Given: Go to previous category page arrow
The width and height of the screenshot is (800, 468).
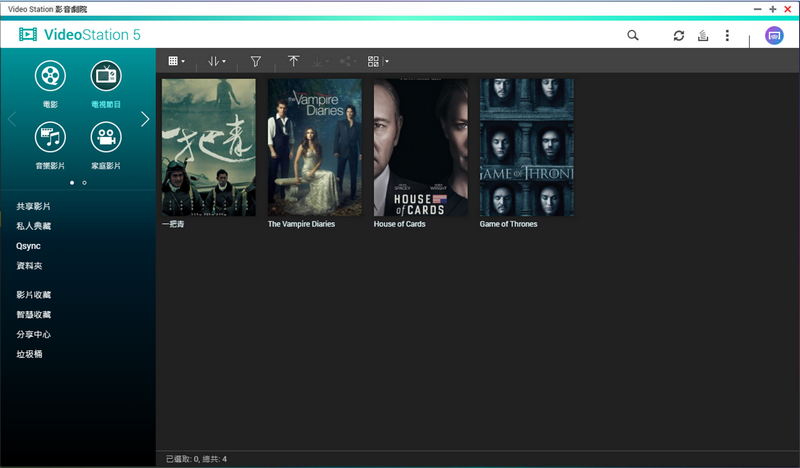Looking at the screenshot, I should pos(12,119).
